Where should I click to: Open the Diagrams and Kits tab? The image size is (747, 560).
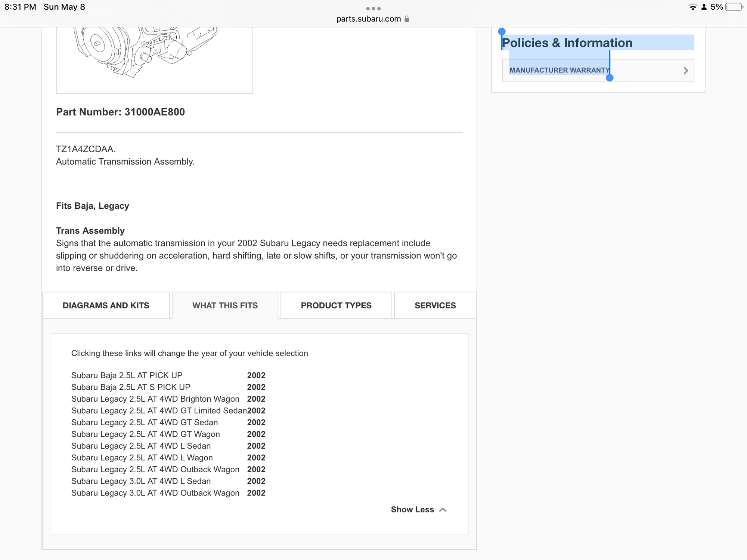pyautogui.click(x=106, y=305)
